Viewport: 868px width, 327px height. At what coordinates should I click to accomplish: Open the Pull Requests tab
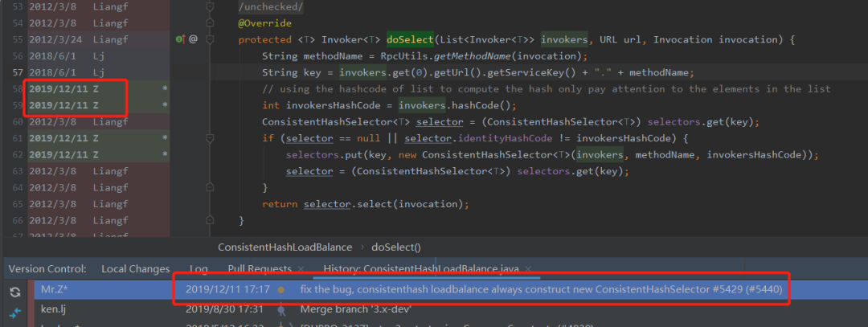point(260,269)
